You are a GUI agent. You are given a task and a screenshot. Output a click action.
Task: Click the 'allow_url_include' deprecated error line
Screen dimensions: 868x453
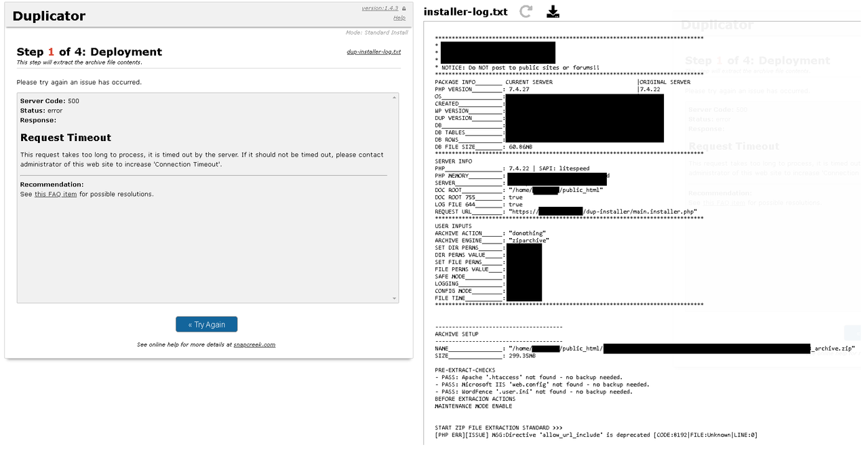coord(596,435)
